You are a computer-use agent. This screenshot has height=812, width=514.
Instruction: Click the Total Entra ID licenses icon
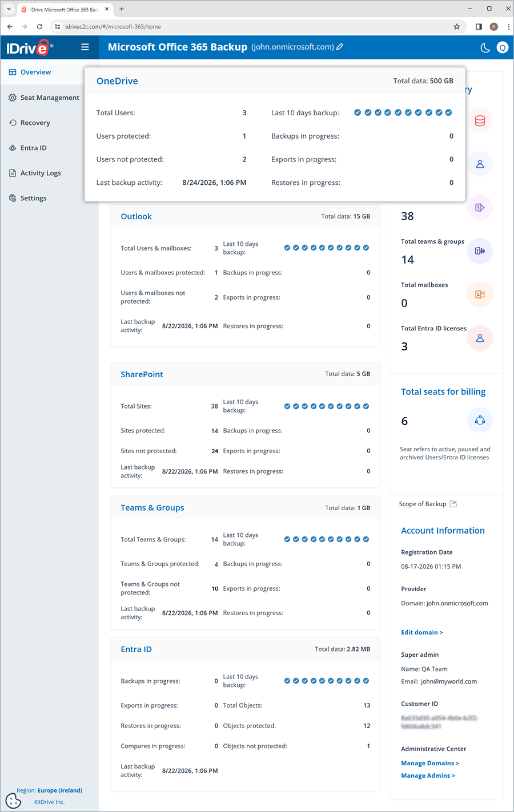480,338
